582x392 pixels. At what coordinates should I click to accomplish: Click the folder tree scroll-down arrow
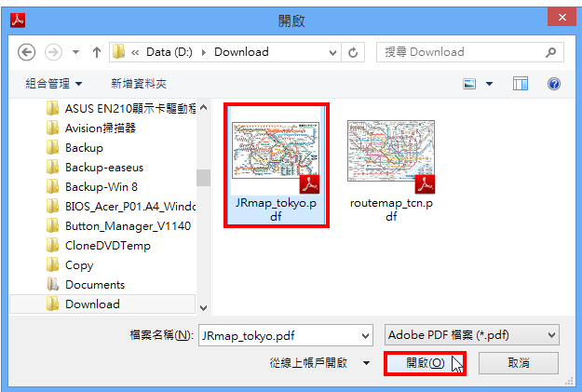(203, 308)
